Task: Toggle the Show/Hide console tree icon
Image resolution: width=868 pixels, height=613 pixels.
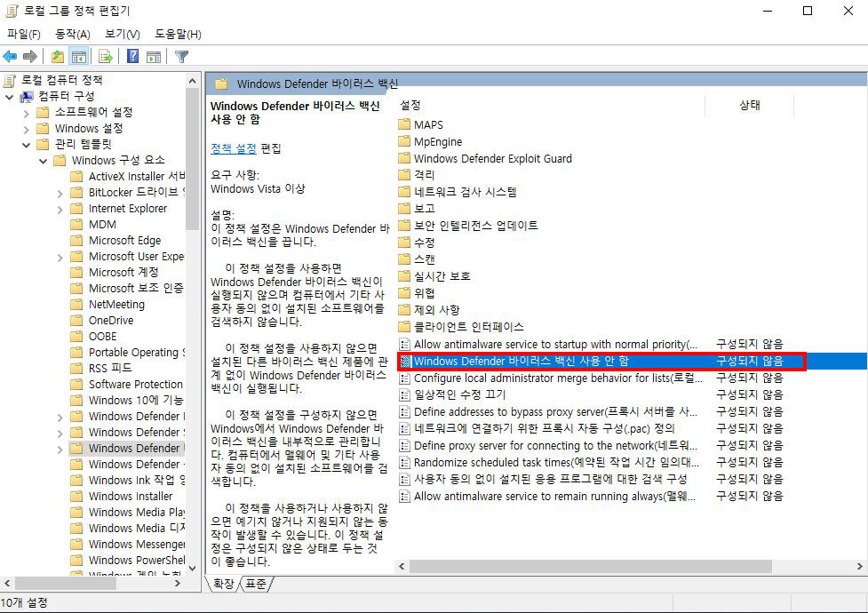Action: coord(79,56)
